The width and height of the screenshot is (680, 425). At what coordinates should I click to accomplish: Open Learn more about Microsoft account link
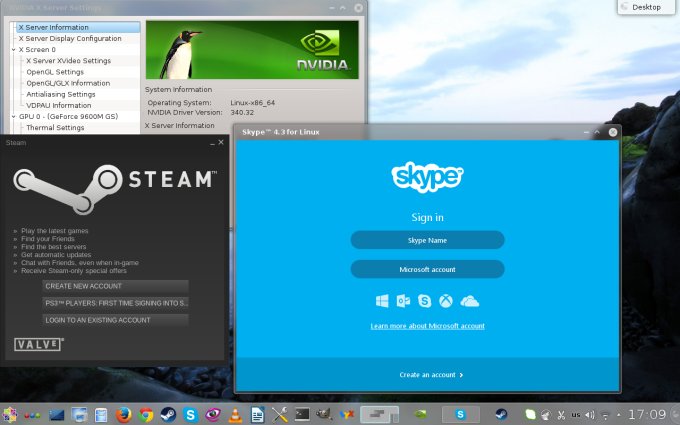(x=427, y=326)
